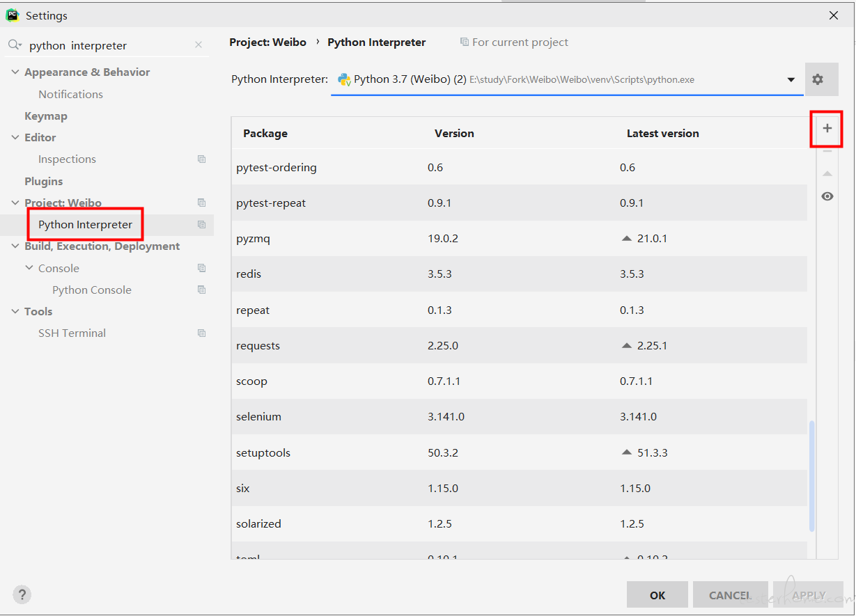Click the upgrade package up-arrow toolbar icon
Image resolution: width=856 pixels, height=616 pixels.
(x=827, y=173)
